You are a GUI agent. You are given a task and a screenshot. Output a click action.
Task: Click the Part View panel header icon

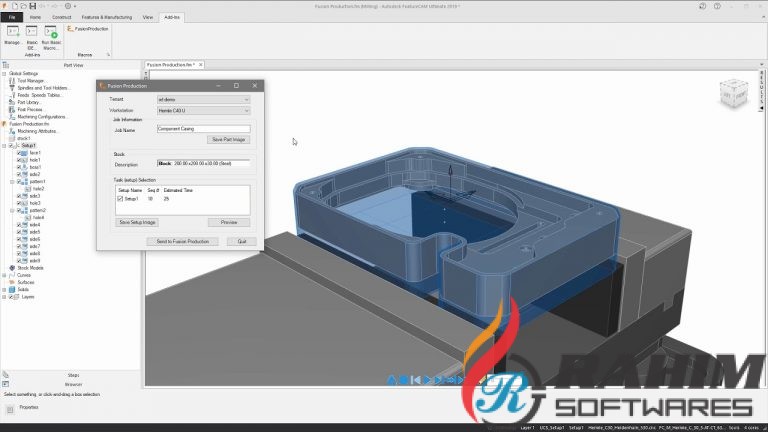click(6, 65)
